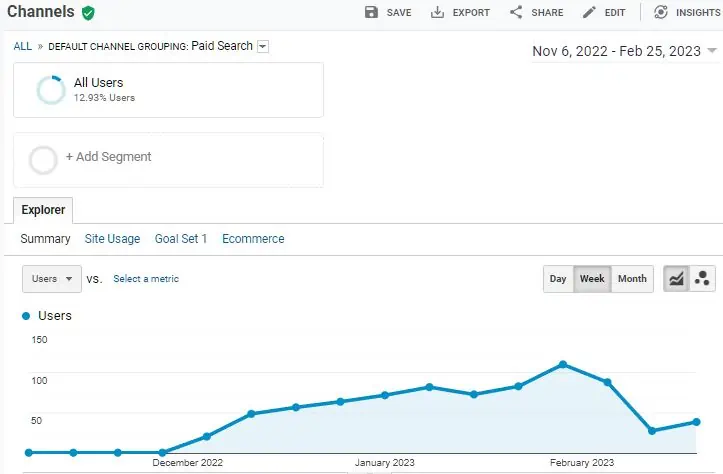Click the ALL breadcrumb link

point(22,46)
